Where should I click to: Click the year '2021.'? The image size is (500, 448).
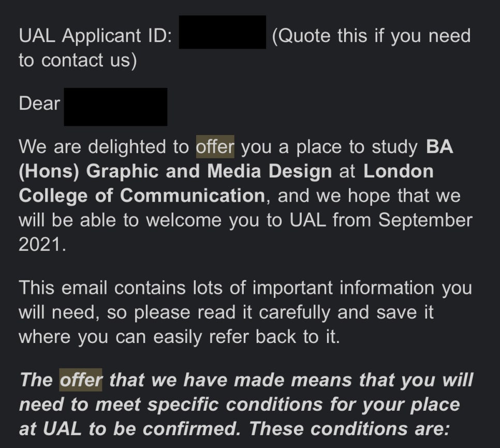(x=42, y=245)
